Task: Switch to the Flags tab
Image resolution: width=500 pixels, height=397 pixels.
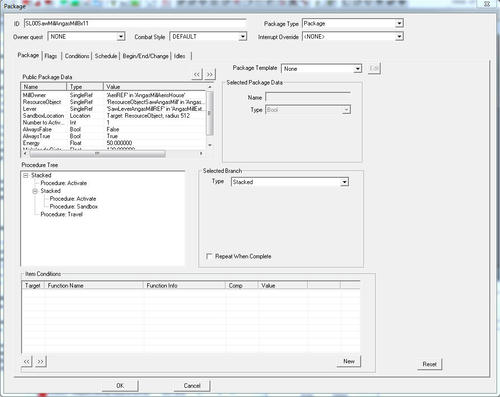Action: [x=51, y=56]
